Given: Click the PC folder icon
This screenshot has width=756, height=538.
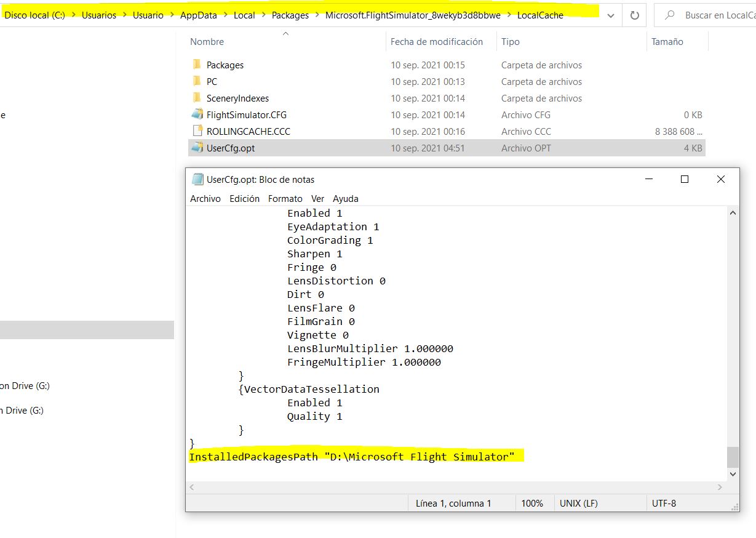Looking at the screenshot, I should pos(197,81).
